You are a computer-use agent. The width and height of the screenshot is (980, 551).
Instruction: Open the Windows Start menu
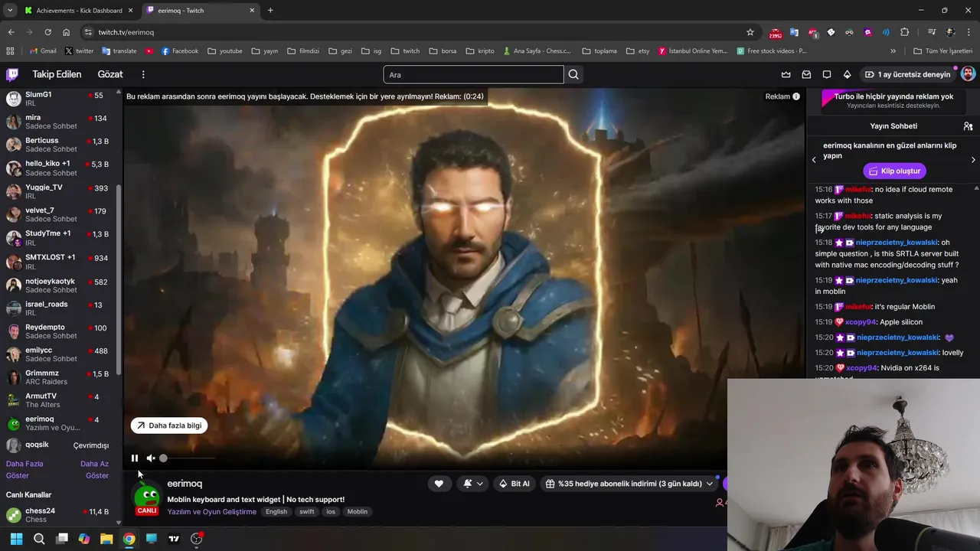pos(16,539)
